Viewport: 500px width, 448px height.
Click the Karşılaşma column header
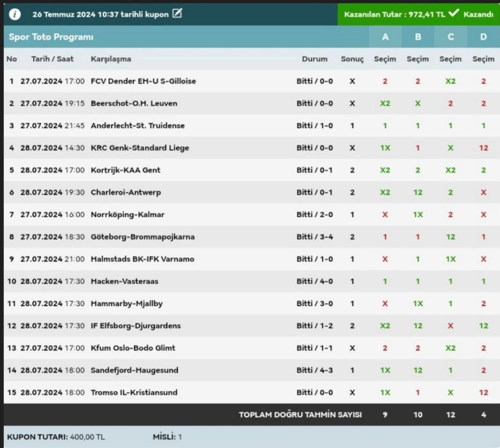click(x=111, y=59)
